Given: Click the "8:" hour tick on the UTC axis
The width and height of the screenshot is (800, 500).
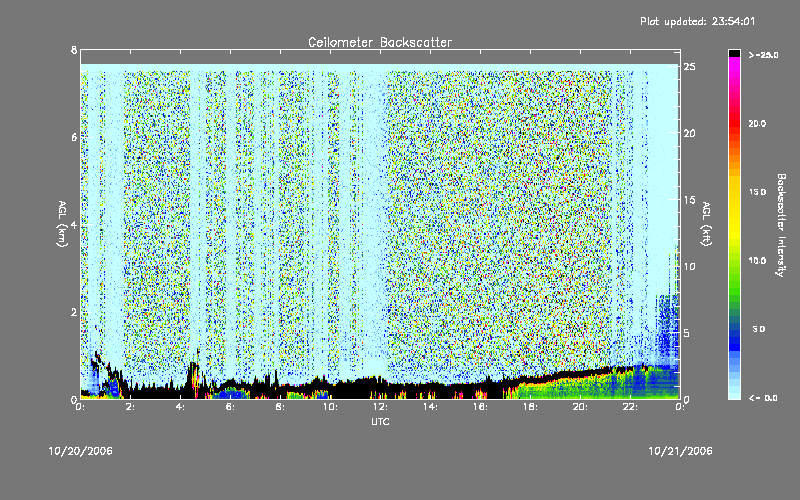Looking at the screenshot, I should pyautogui.click(x=280, y=407).
